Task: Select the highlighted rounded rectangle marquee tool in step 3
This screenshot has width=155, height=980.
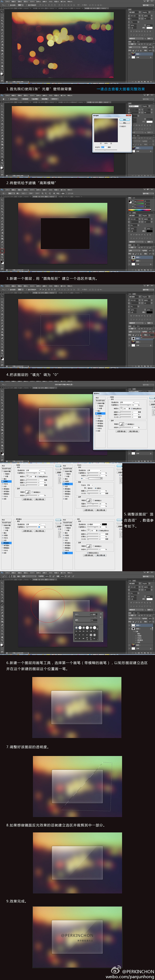Action: tap(2, 251)
